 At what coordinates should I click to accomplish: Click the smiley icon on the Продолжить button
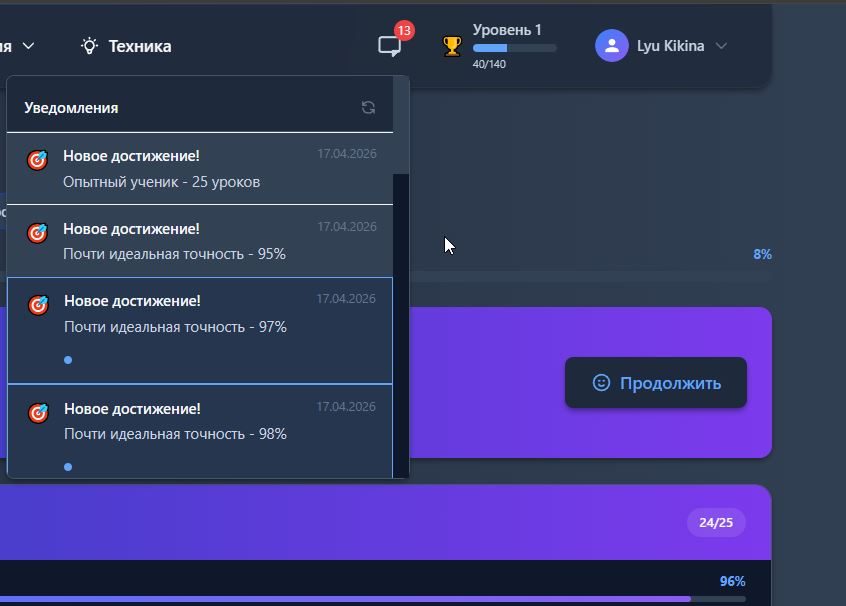601,383
